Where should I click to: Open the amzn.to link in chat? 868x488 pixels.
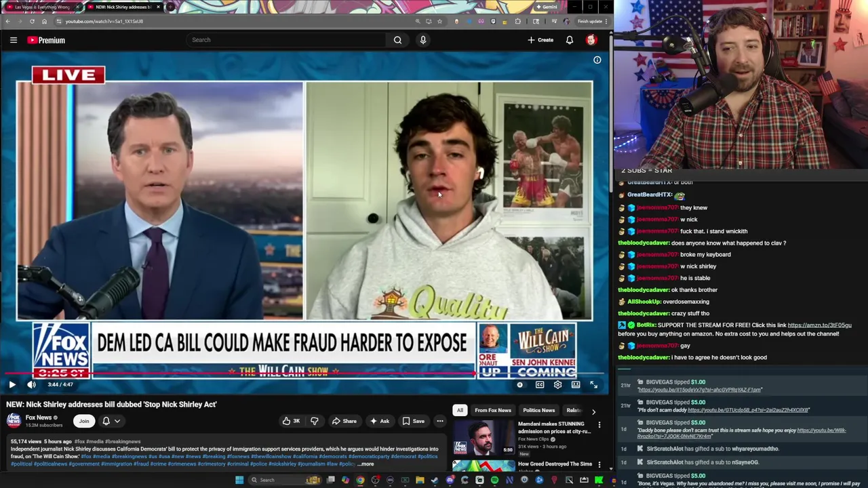(819, 325)
